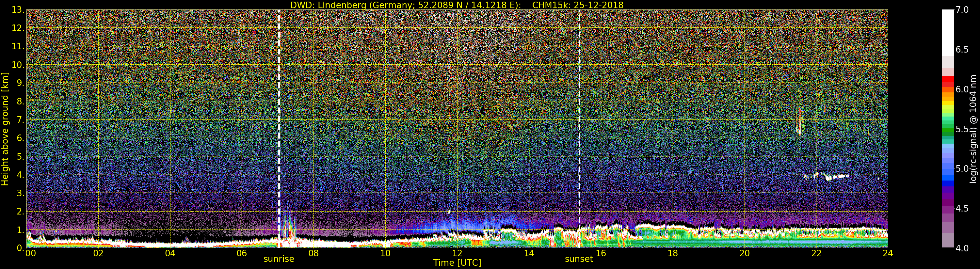Click the blue aerosol layer above 1 km near 12 UTC
The width and height of the screenshot is (980, 269).
457,225
